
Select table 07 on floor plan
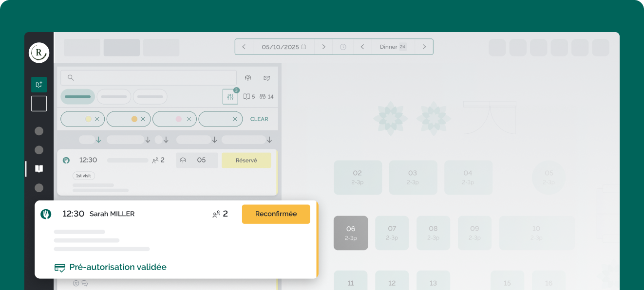click(392, 233)
